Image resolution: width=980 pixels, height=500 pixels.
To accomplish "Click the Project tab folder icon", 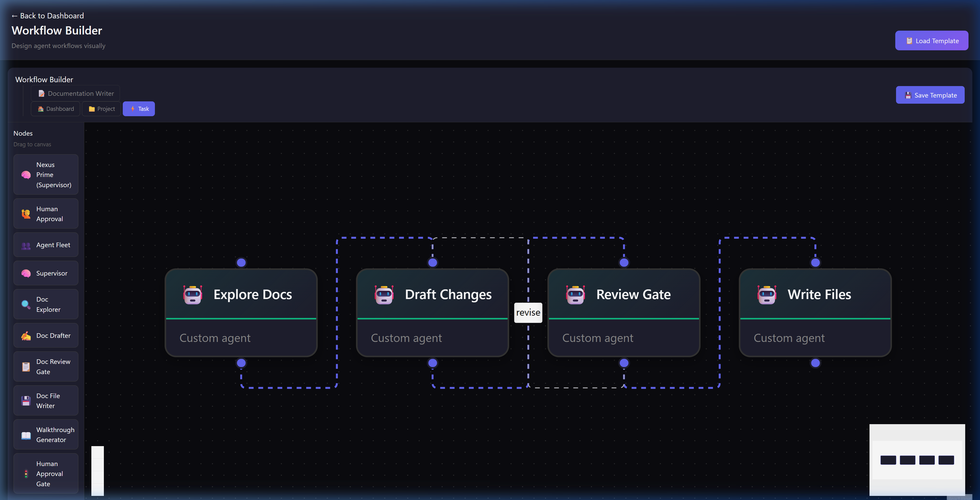I will coord(92,109).
